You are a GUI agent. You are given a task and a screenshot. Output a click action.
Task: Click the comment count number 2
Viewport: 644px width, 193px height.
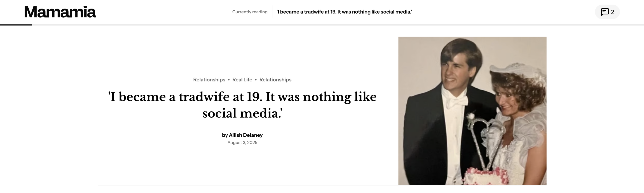pos(613,12)
